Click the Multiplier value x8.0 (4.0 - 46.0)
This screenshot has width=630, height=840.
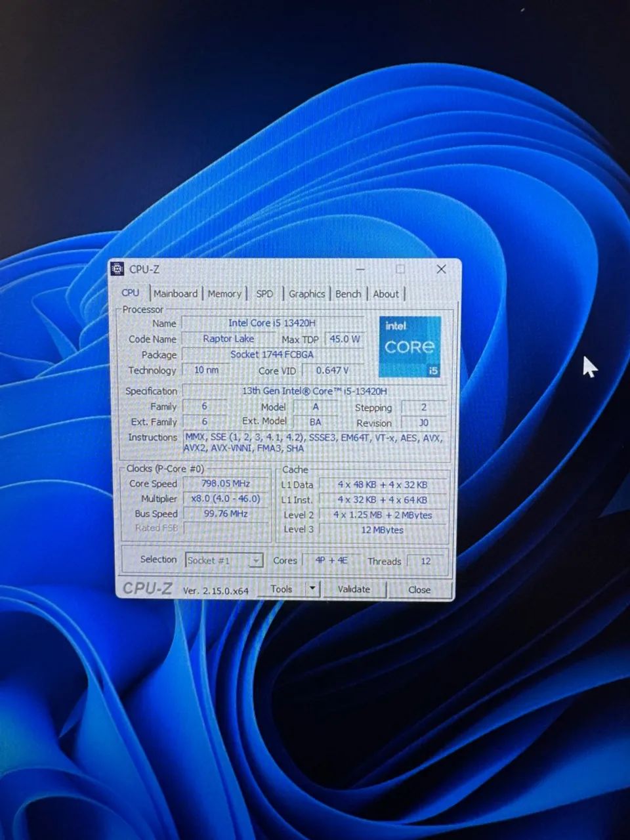(225, 499)
